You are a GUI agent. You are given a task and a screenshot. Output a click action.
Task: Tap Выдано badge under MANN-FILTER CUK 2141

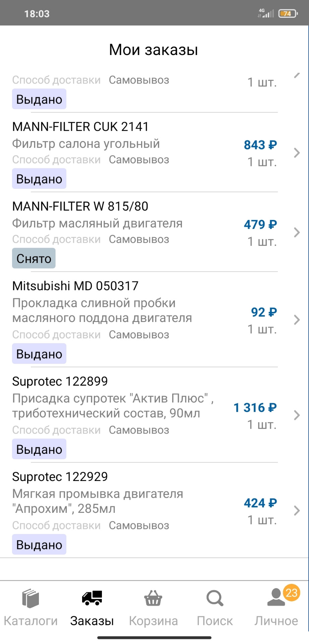[39, 179]
